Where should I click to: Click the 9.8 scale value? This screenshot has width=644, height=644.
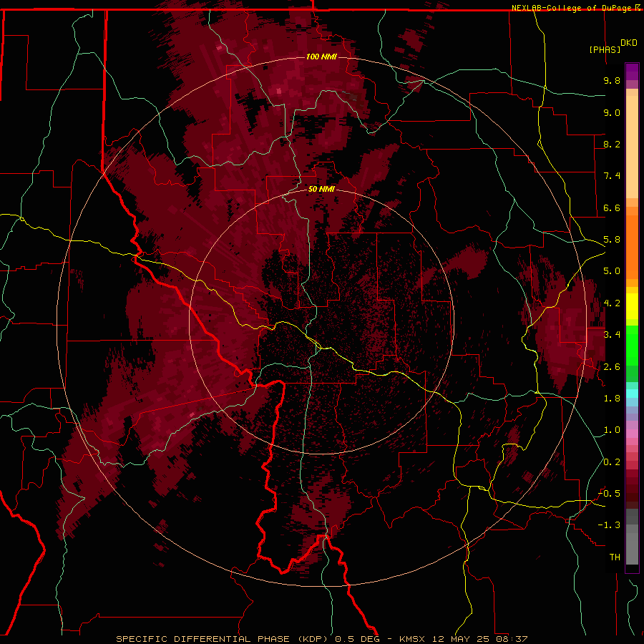[x=612, y=80]
